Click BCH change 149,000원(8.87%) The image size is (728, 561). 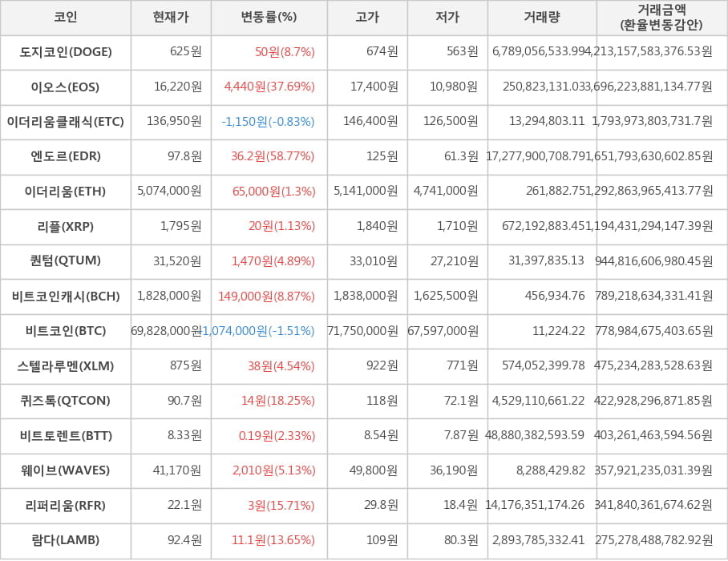click(266, 296)
